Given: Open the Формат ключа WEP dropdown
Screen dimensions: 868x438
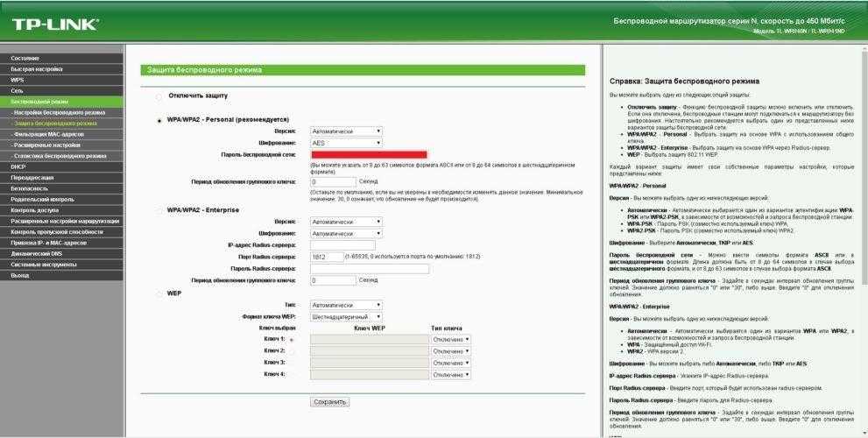Looking at the screenshot, I should [x=347, y=316].
